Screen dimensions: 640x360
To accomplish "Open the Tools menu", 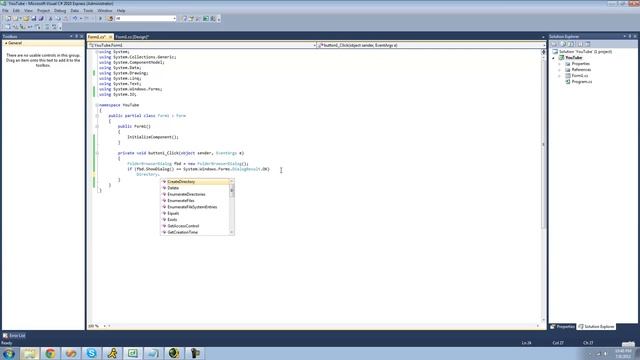I will [x=88, y=11].
